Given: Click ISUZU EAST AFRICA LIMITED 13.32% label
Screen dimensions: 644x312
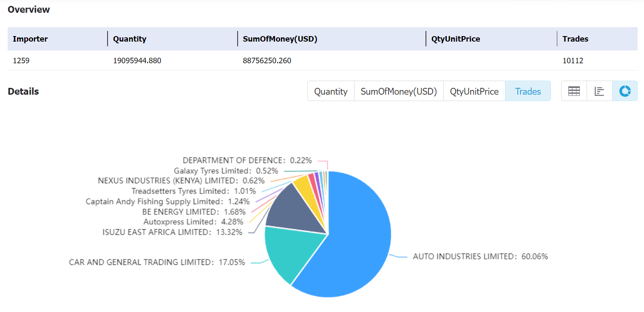Looking at the screenshot, I should [x=173, y=232].
